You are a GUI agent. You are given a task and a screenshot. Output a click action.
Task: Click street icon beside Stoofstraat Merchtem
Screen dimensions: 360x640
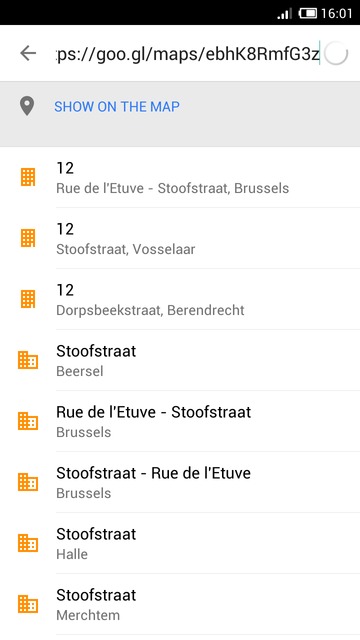coord(28,604)
